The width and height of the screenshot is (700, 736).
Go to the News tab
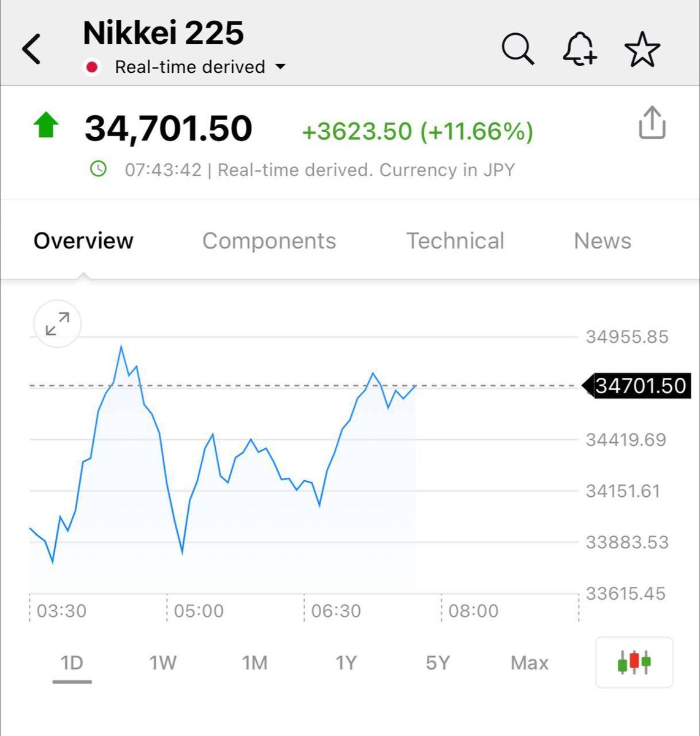(602, 241)
